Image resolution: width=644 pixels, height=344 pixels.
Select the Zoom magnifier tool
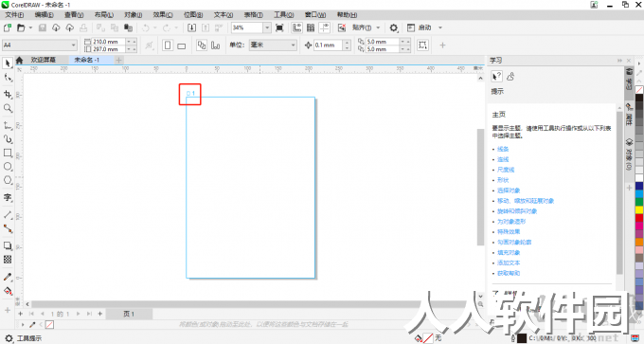coord(8,108)
